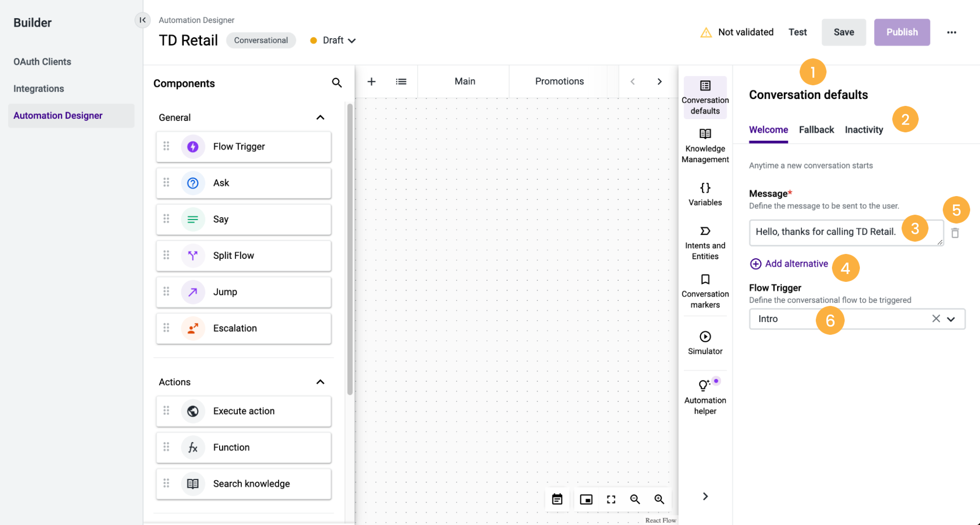The width and height of the screenshot is (980, 525).
Task: Show next flow tabs arrow
Action: click(x=659, y=81)
